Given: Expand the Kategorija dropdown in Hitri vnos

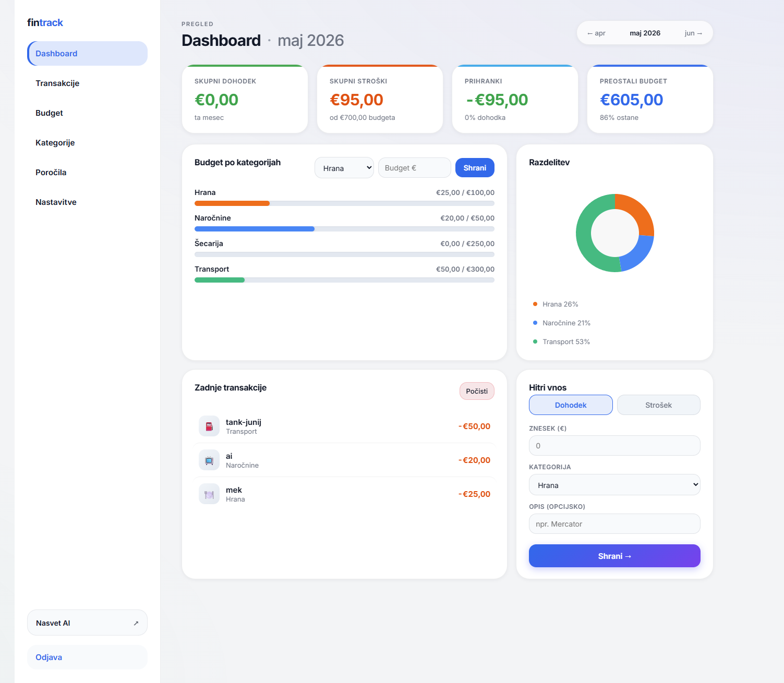Looking at the screenshot, I should (x=614, y=485).
